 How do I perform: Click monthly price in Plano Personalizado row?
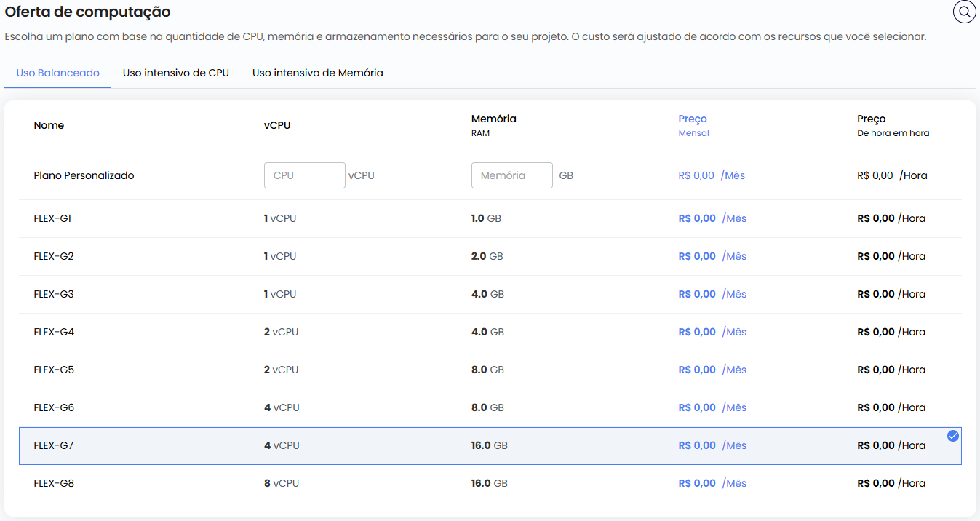click(x=712, y=175)
